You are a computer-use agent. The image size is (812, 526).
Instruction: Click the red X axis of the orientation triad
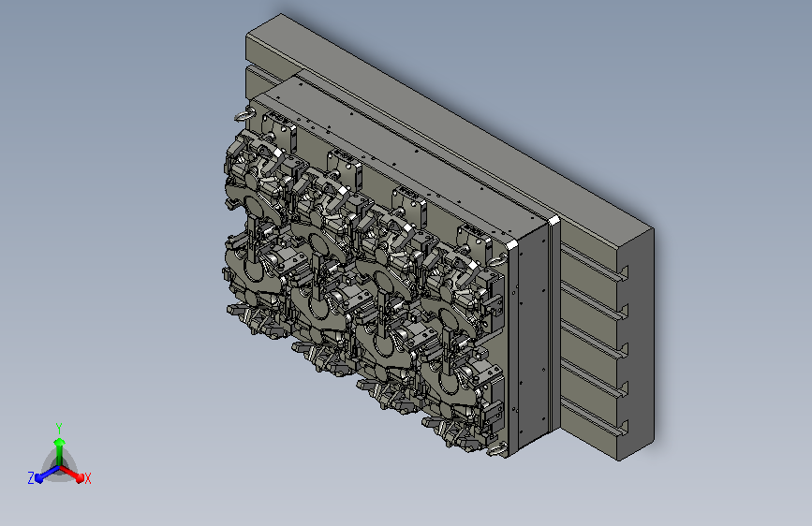click(x=72, y=474)
